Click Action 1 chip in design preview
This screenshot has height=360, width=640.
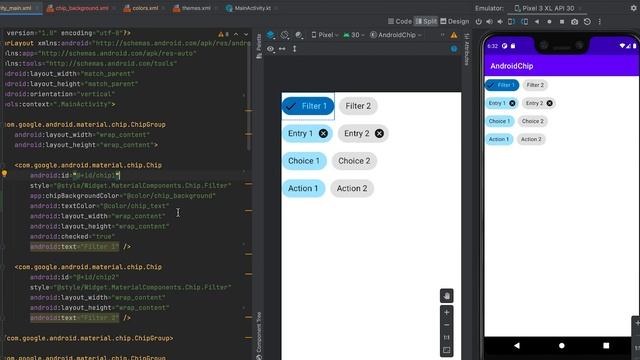tap(303, 189)
